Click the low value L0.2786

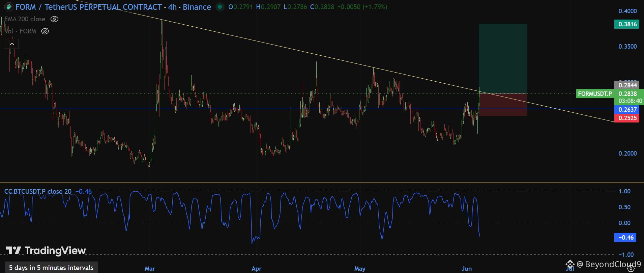tap(295, 7)
